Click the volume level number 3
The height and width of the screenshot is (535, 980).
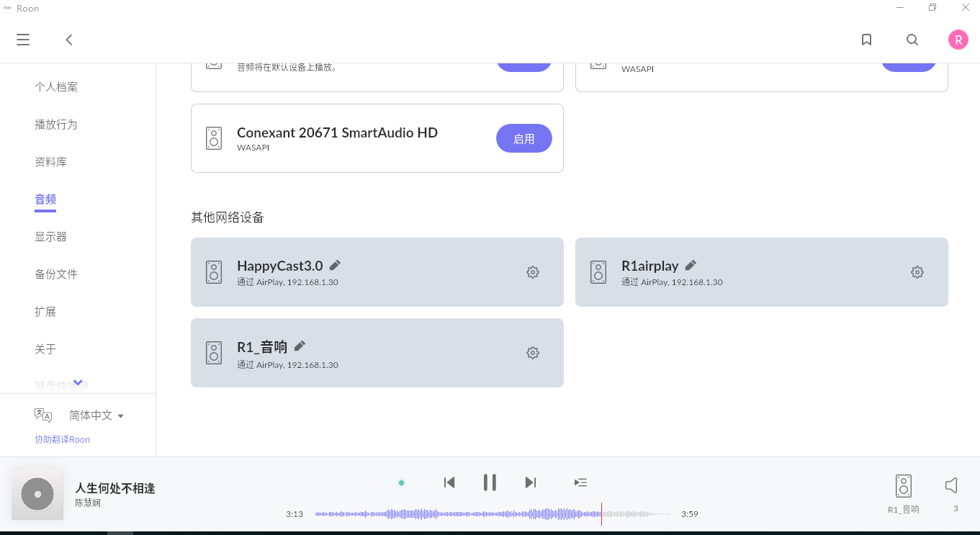[956, 508]
